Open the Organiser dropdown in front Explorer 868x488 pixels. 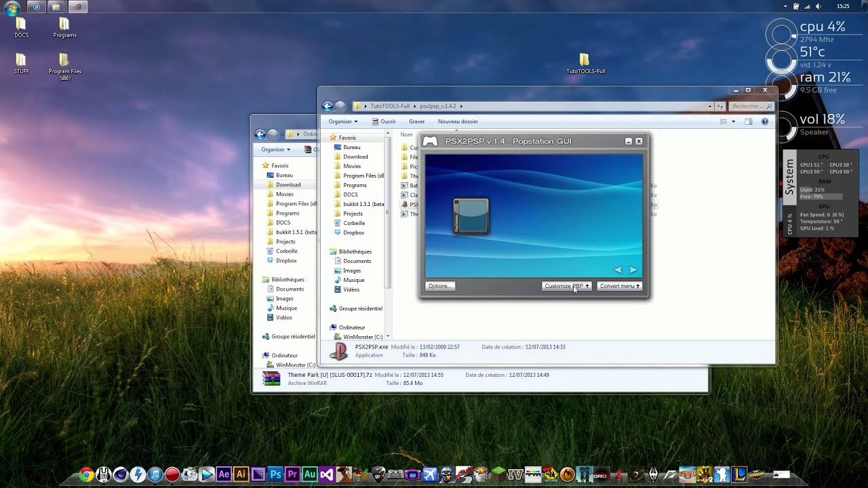point(343,121)
